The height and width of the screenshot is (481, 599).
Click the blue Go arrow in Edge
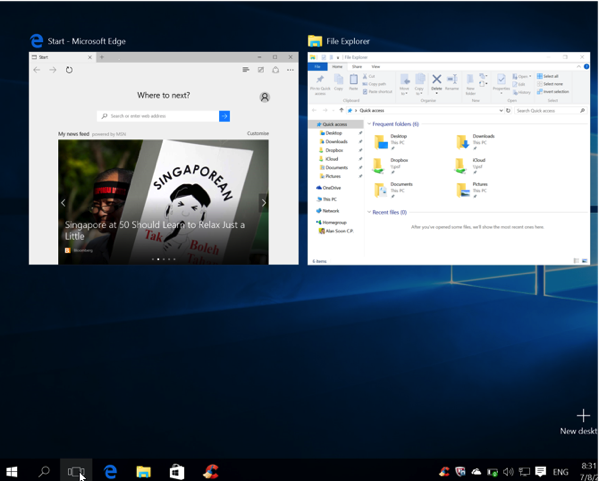225,116
